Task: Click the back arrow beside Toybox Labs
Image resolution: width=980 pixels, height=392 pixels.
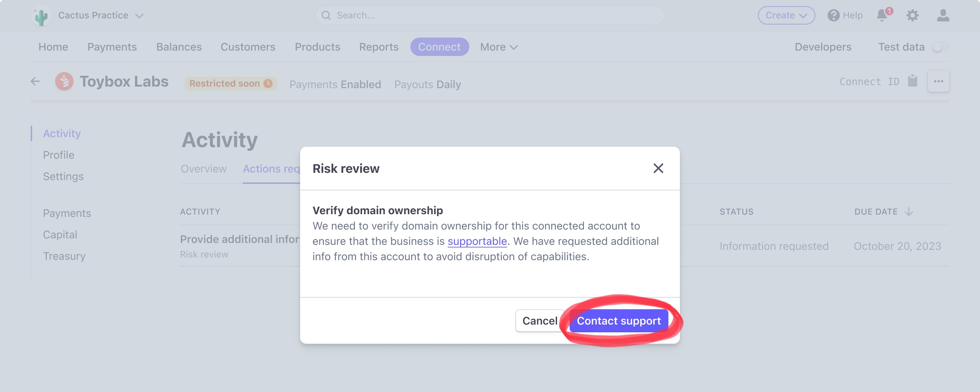Action: click(x=35, y=81)
